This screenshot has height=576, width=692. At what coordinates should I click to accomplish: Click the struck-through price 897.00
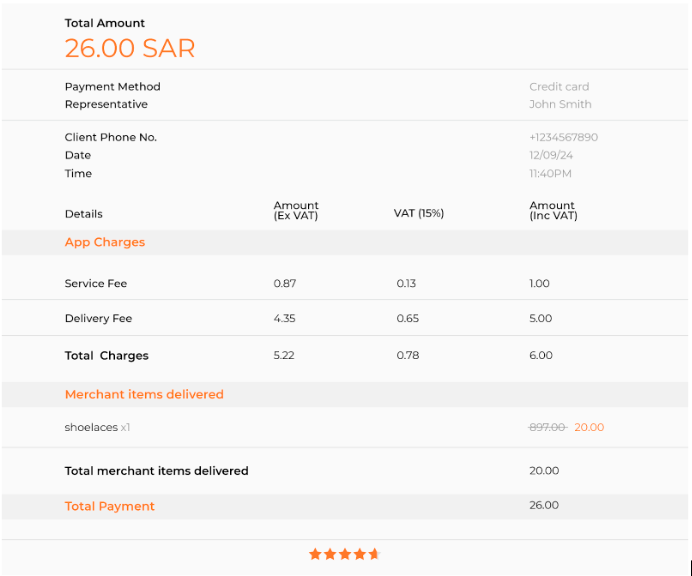pyautogui.click(x=547, y=427)
